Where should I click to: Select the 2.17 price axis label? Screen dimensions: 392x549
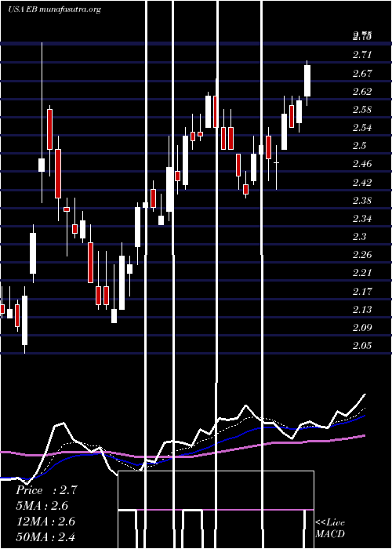coord(362,291)
